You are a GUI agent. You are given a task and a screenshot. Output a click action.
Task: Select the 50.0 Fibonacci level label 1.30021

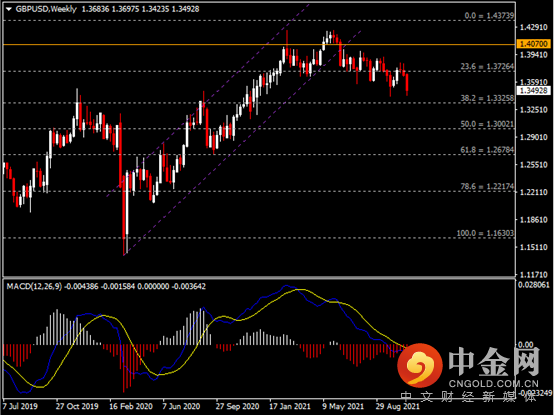[x=487, y=124]
